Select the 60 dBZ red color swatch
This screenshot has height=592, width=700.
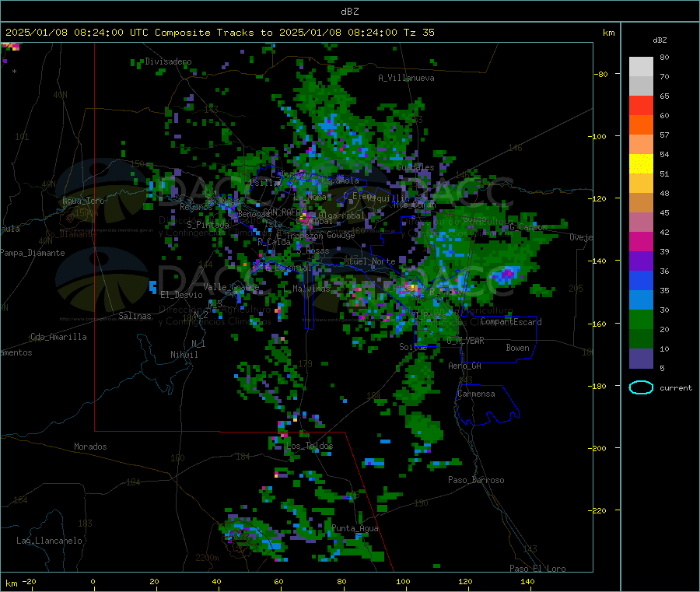tap(641, 105)
